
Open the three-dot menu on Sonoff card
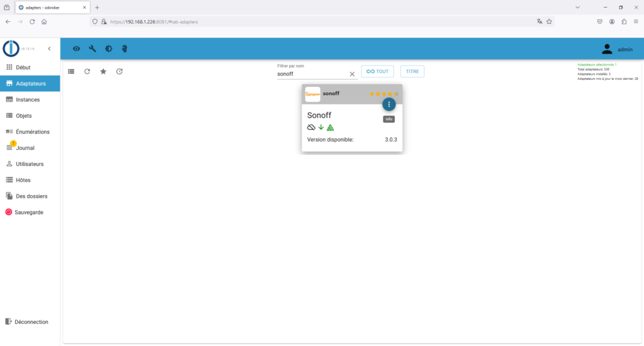point(389,104)
